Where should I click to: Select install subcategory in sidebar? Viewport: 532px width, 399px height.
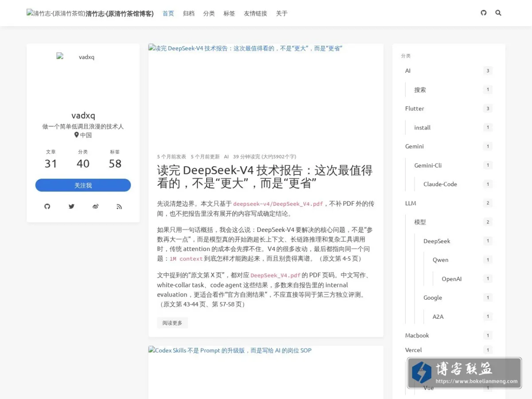click(x=454, y=127)
